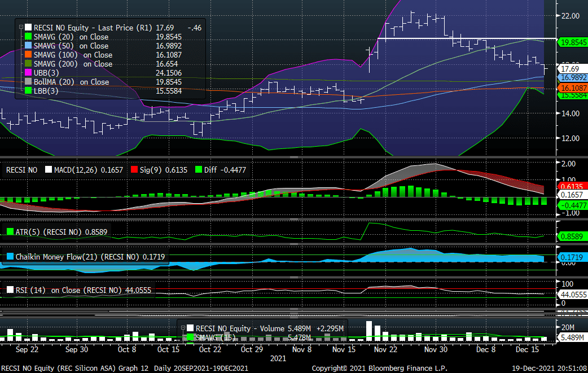Viewport: 588px width, 373px height.
Task: Click the white RECSI NO Equity Volume swatch
Action: [190, 328]
